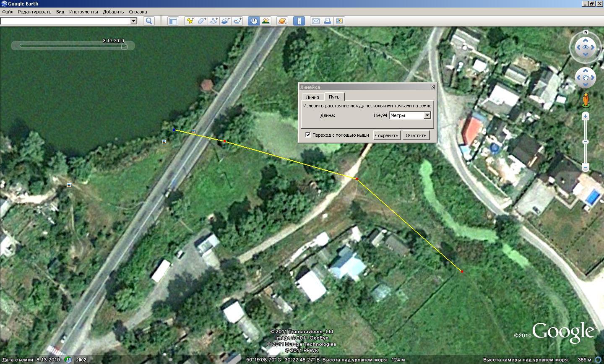The height and width of the screenshot is (364, 604).
Task: Click the Очистить button
Action: [x=416, y=135]
